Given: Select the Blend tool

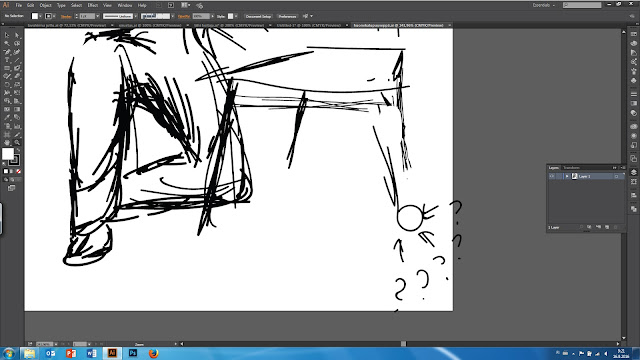Looking at the screenshot, I should tap(17, 118).
